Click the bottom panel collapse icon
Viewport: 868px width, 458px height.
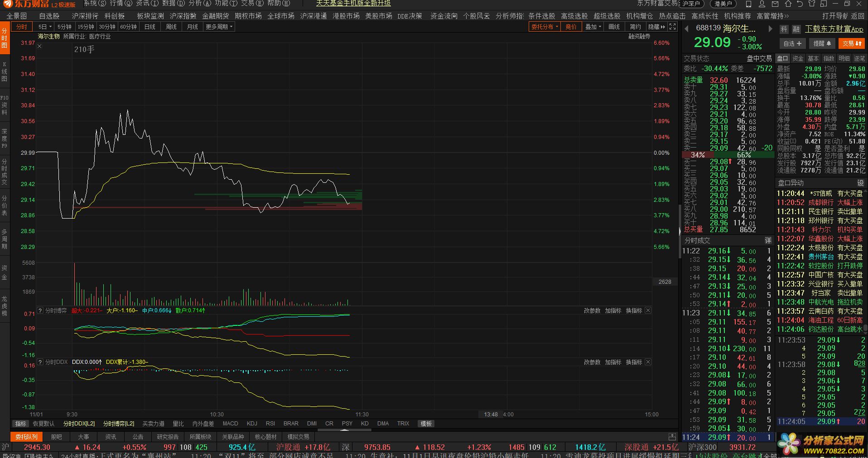pos(672,437)
